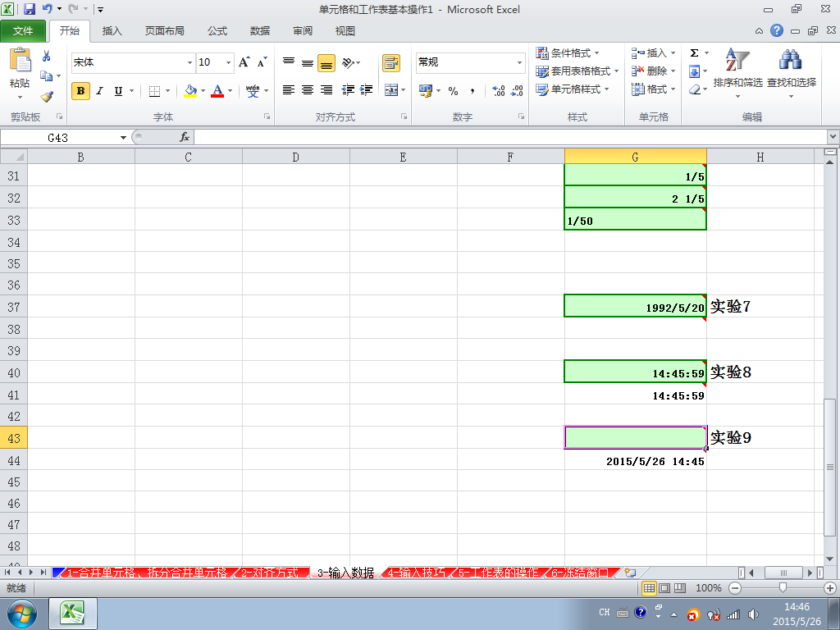Toggle Italic formatting button
The image size is (840, 630).
pyautogui.click(x=99, y=91)
